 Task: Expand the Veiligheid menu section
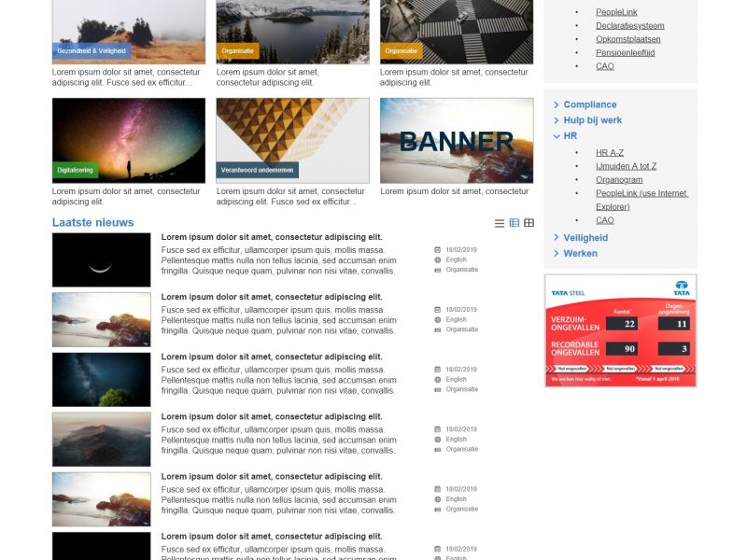(x=585, y=238)
